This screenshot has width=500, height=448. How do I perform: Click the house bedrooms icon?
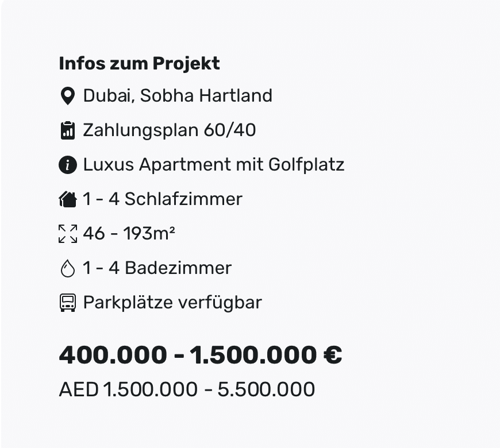pos(68,199)
